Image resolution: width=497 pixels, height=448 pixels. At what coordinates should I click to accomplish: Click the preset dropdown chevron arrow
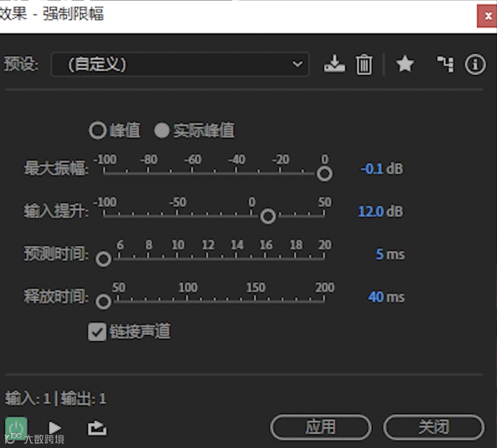pos(297,65)
